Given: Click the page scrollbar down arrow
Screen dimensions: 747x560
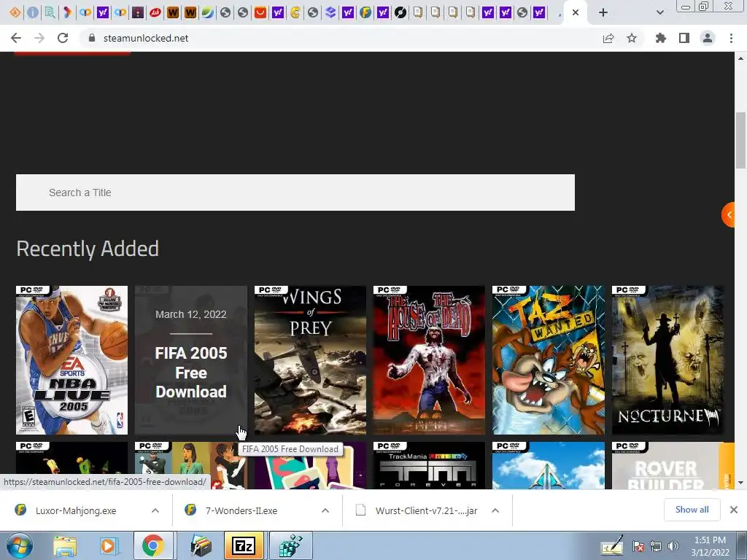Looking at the screenshot, I should [x=740, y=483].
